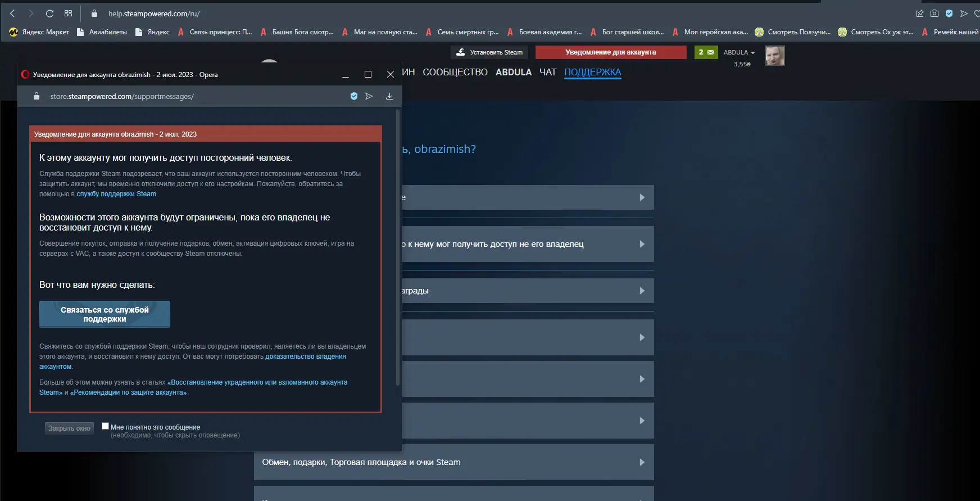Open the Связь принцесс bookmark
The height and width of the screenshot is (501, 980).
(215, 32)
